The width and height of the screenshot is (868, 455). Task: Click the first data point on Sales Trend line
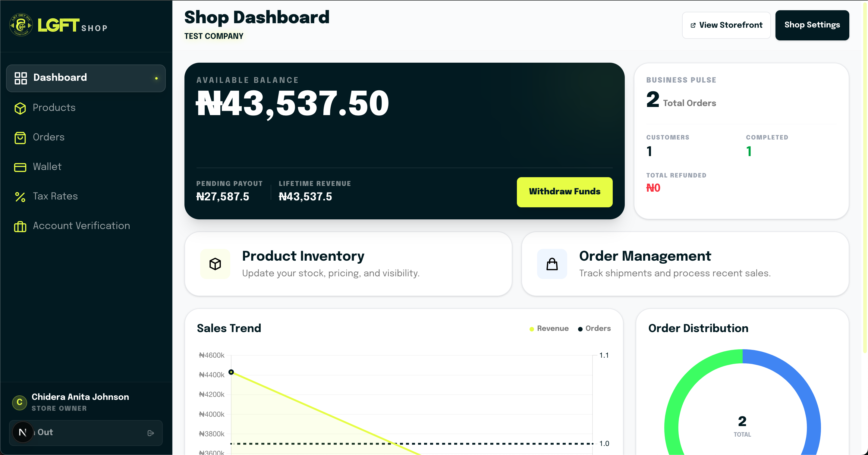[x=231, y=372]
